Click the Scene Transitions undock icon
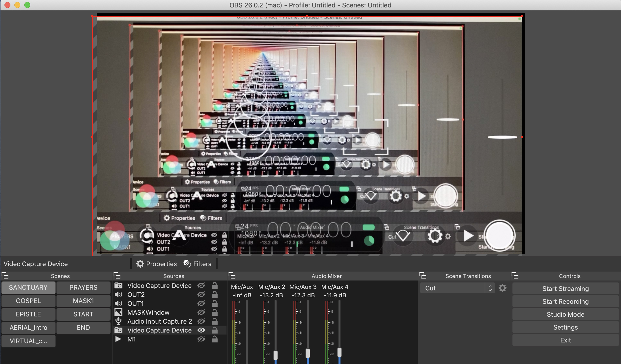 (423, 276)
